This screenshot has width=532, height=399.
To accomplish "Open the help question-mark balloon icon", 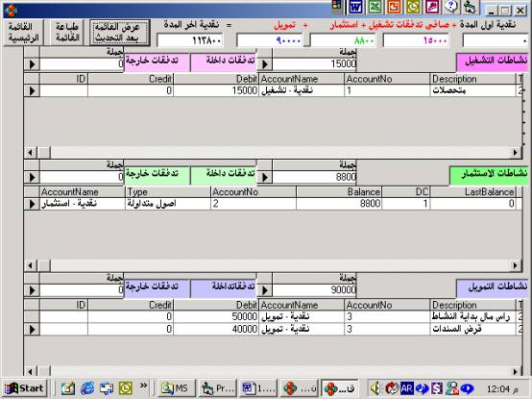I will (451, 7).
